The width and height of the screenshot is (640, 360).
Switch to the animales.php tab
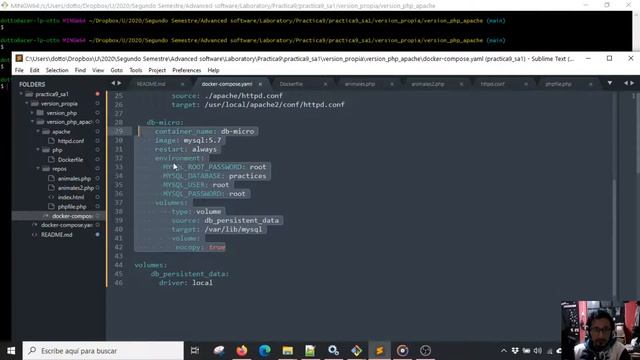pyautogui.click(x=360, y=84)
